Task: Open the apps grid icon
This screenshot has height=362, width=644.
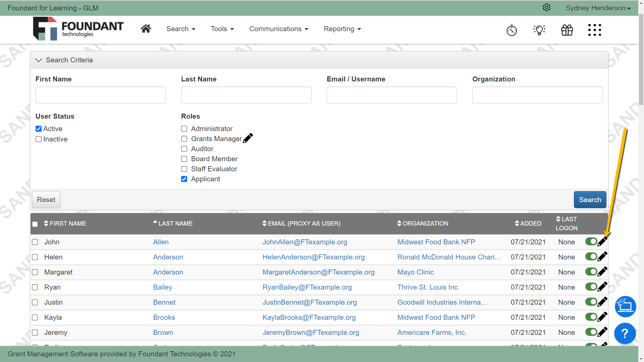Action: [595, 30]
